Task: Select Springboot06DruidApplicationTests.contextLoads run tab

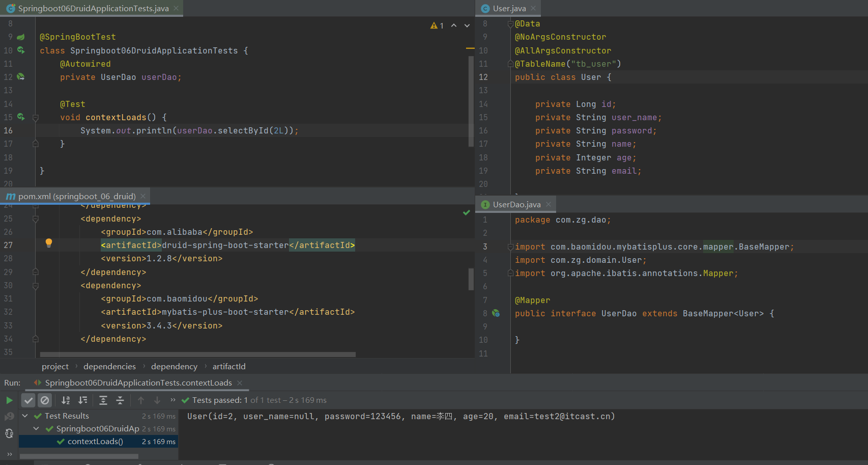Action: coord(138,382)
